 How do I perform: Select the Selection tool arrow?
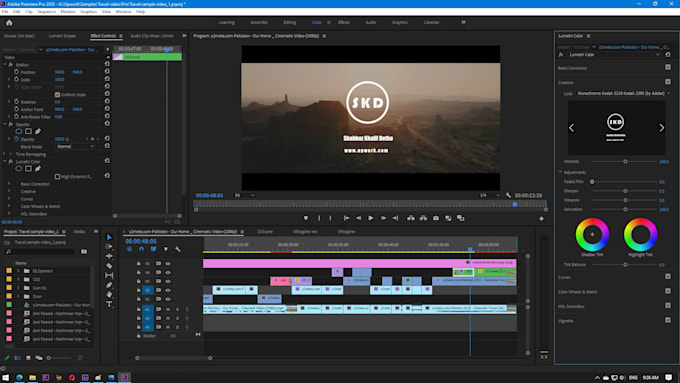tap(109, 237)
